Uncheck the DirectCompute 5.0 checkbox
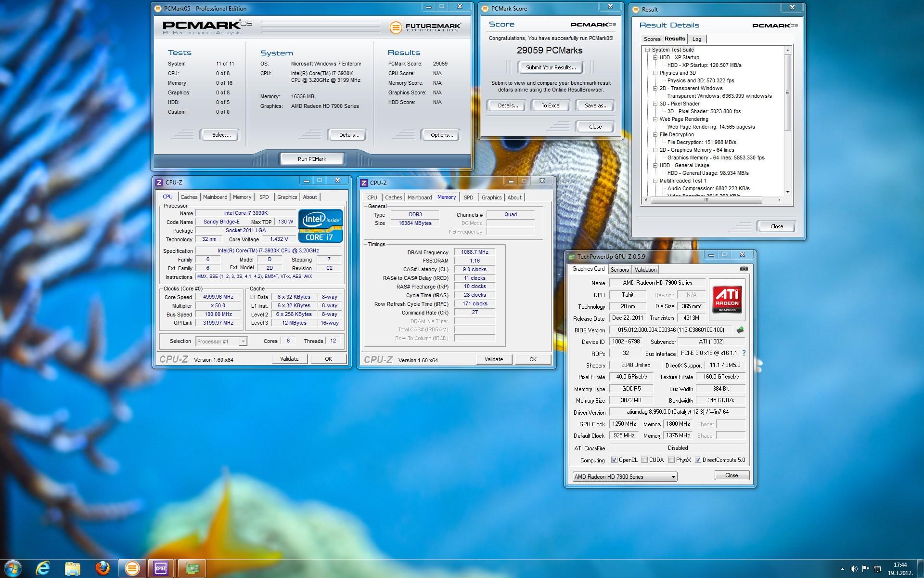 (698, 460)
